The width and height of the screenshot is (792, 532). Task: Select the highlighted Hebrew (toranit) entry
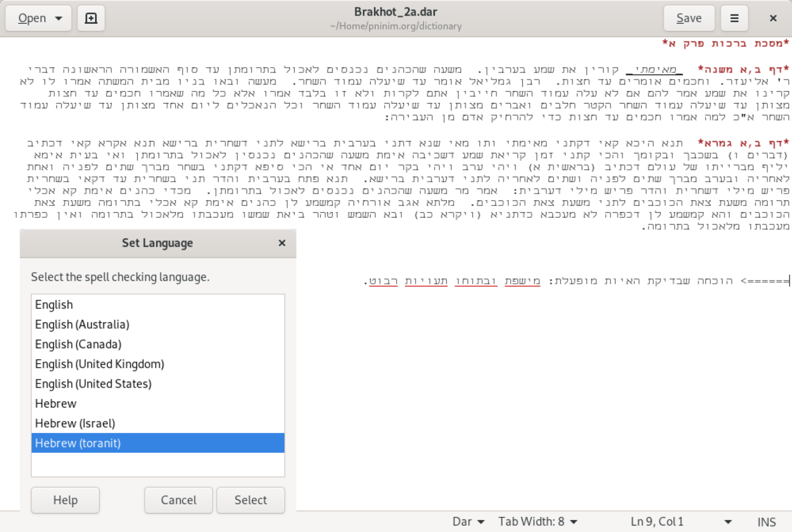(x=78, y=443)
